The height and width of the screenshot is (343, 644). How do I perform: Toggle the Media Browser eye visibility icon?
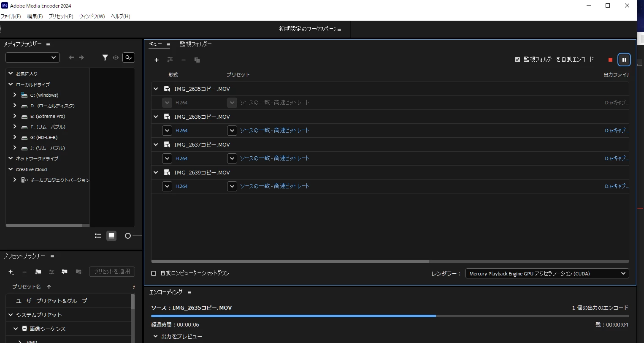click(116, 57)
